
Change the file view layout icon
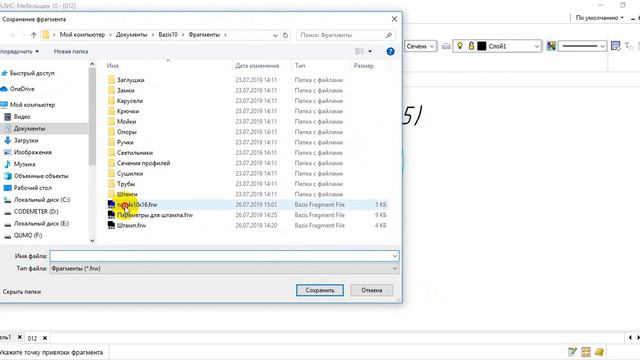[359, 51]
